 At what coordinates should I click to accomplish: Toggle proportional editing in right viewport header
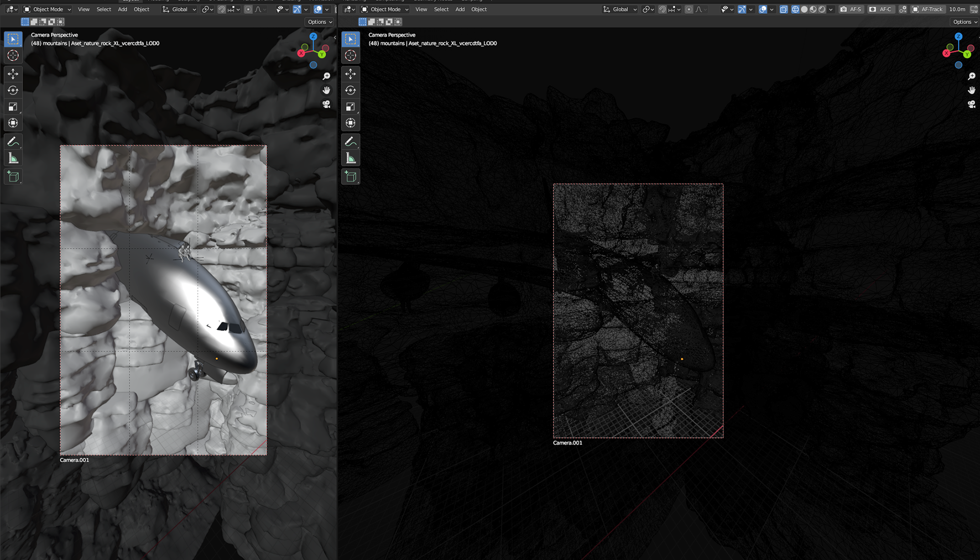(x=689, y=9)
